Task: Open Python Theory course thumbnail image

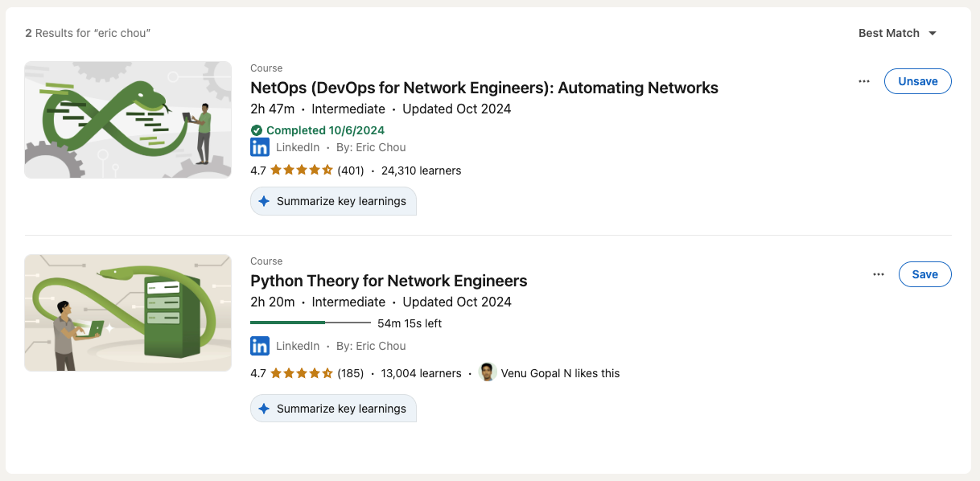Action: pyautogui.click(x=128, y=313)
